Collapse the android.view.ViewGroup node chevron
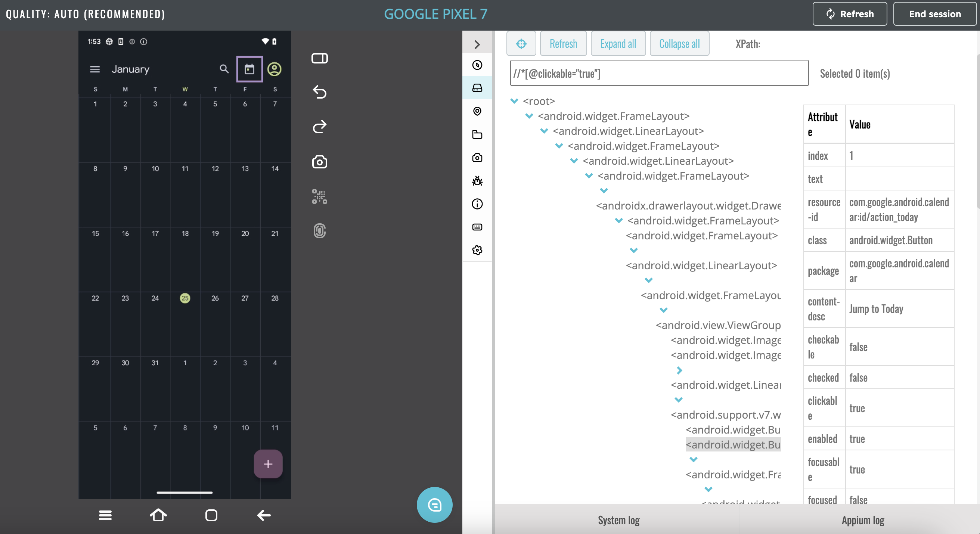The image size is (980, 534). coord(663,310)
